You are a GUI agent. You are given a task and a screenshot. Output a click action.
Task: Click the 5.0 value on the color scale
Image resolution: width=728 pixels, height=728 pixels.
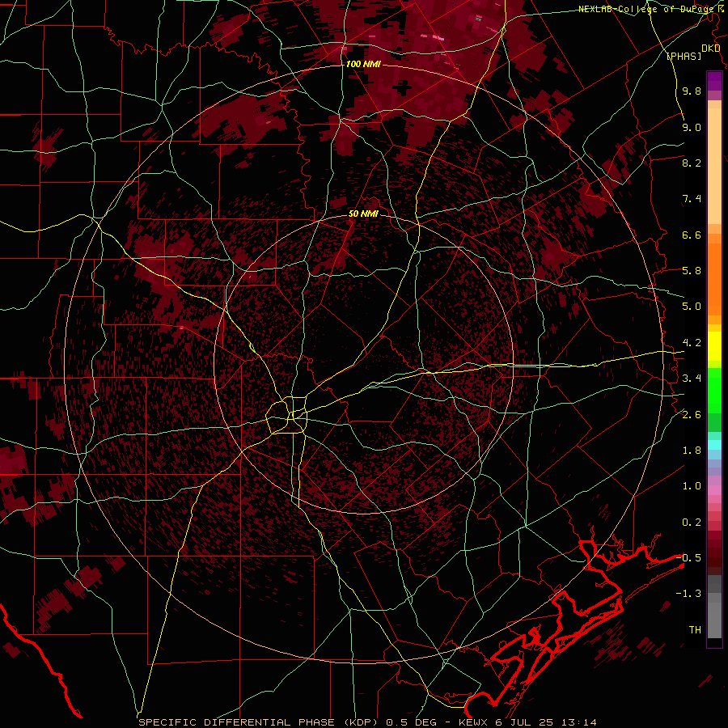(692, 307)
